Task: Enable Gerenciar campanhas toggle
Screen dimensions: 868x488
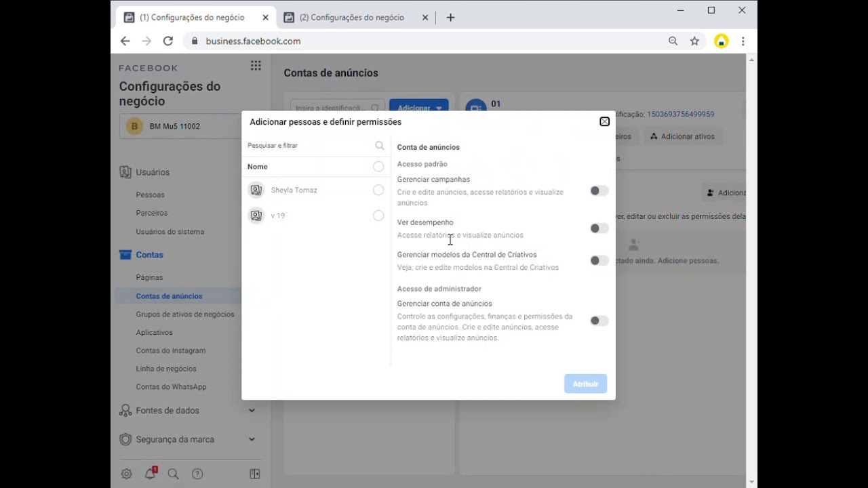Action: pyautogui.click(x=599, y=191)
